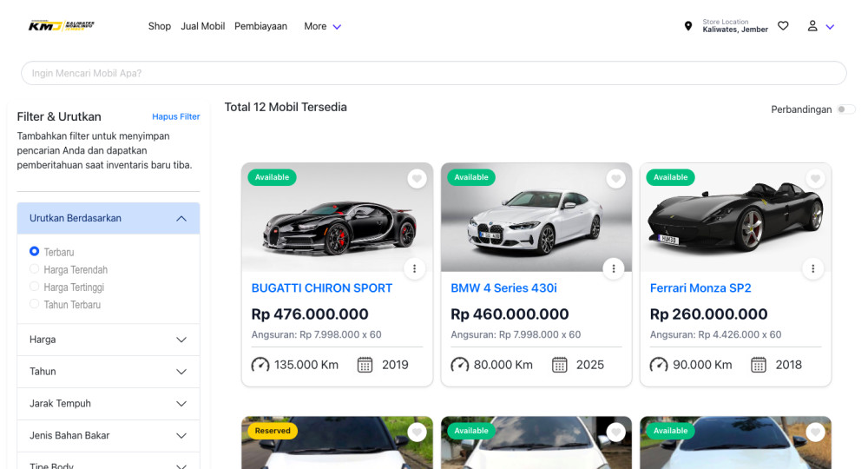
Task: Expand the Harga filter section
Action: tap(108, 340)
